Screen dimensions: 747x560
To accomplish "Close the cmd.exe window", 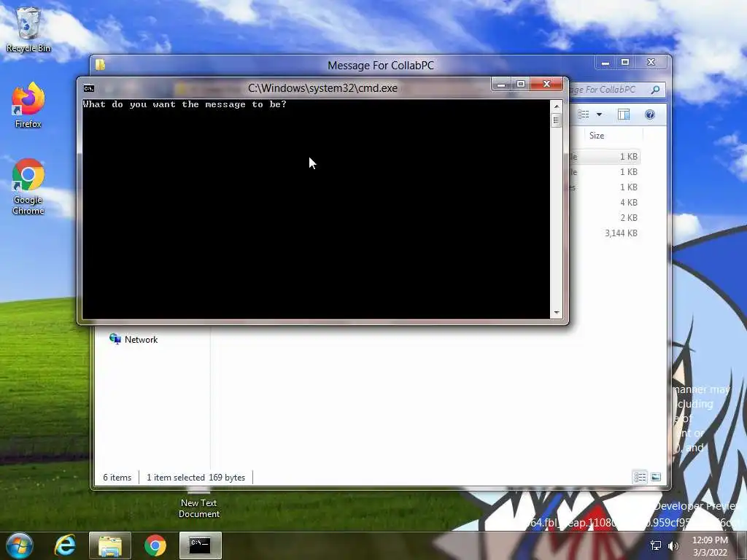I will pyautogui.click(x=547, y=85).
